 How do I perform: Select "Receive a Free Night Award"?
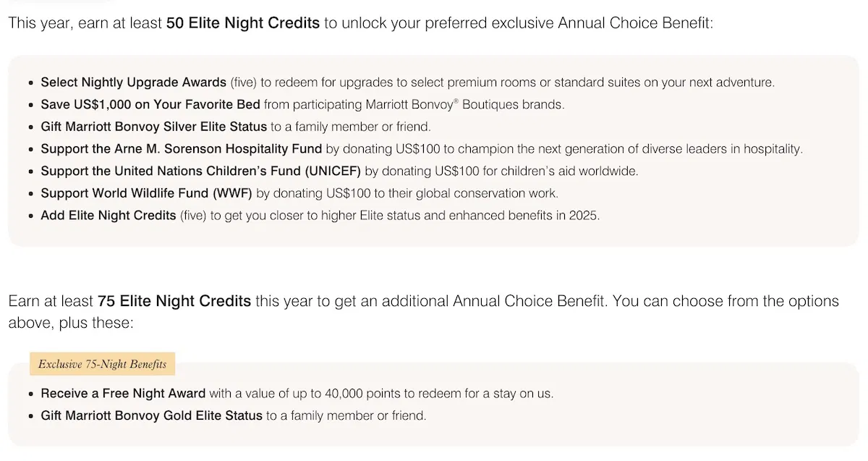coord(123,394)
